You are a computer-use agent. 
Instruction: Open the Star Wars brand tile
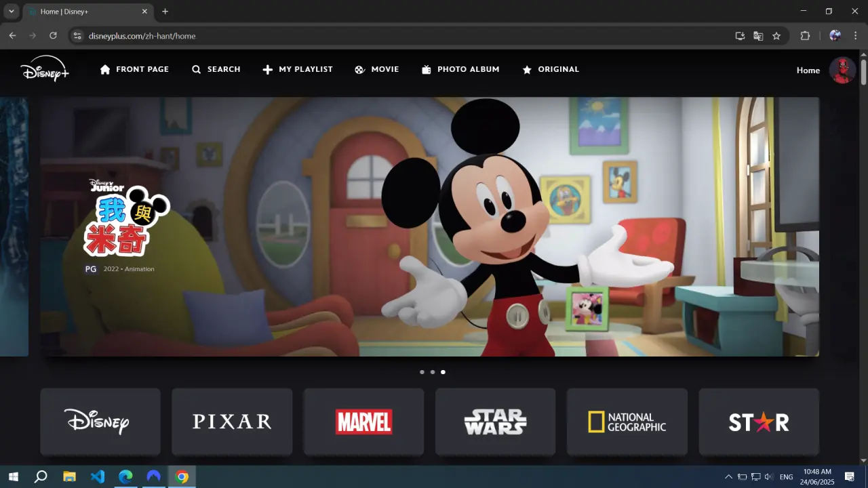495,422
